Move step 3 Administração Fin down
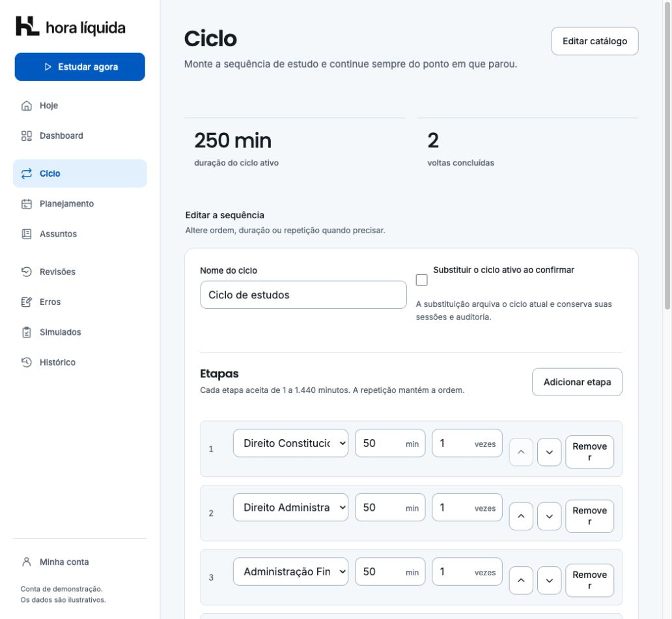Screen dimensions: 672x619 (550, 581)
